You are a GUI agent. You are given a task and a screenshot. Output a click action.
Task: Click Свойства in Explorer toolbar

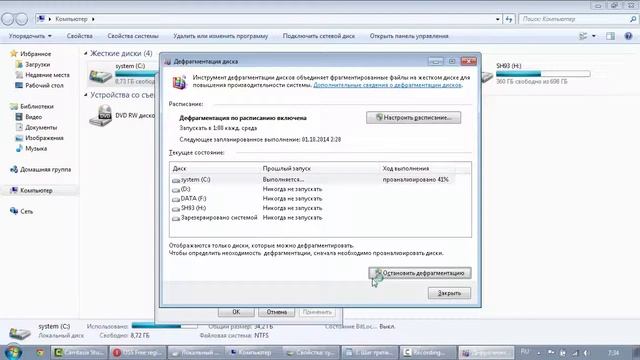[80, 36]
